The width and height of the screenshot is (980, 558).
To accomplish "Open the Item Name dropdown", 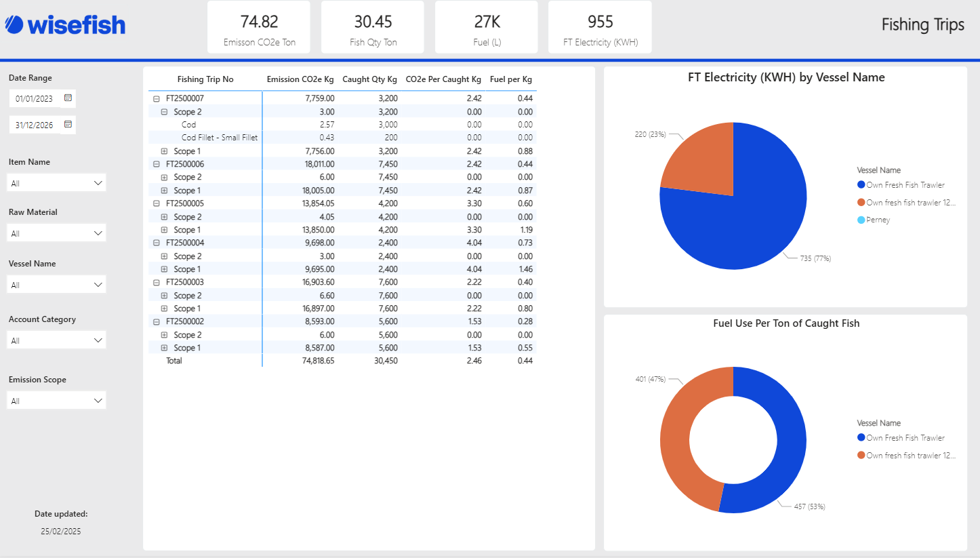I will click(x=56, y=183).
